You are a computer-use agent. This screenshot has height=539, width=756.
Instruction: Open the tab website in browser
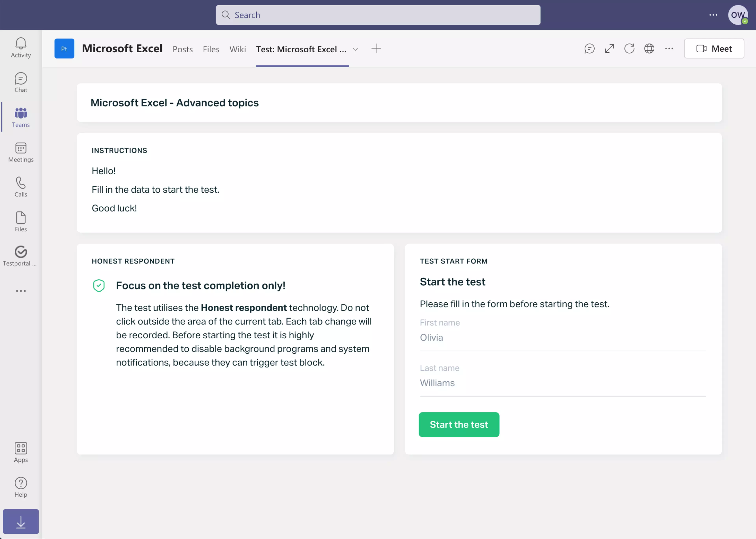click(x=649, y=48)
